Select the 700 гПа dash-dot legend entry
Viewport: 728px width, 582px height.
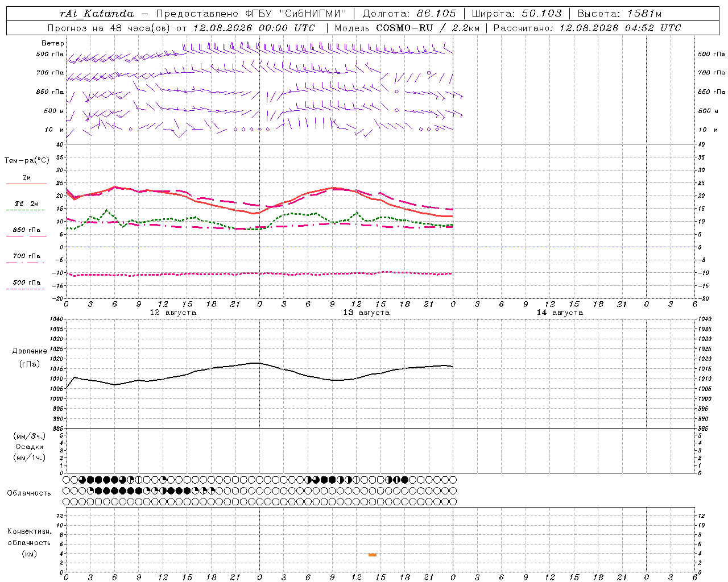pyautogui.click(x=27, y=258)
